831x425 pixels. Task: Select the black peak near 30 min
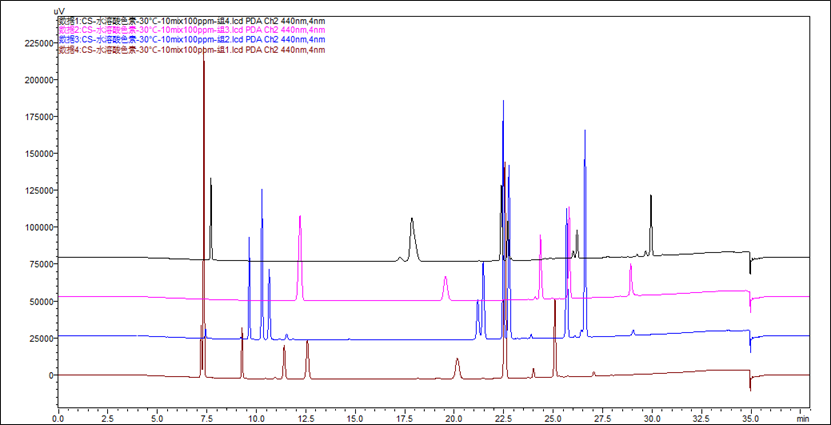[x=651, y=199]
